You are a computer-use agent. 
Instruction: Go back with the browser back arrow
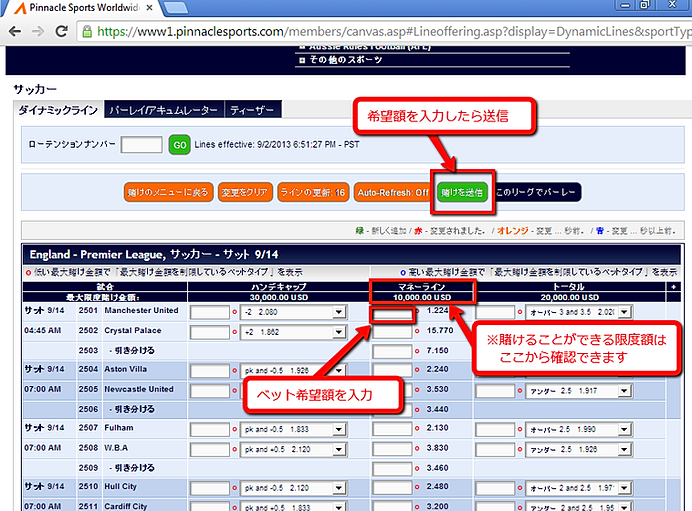click(x=15, y=31)
